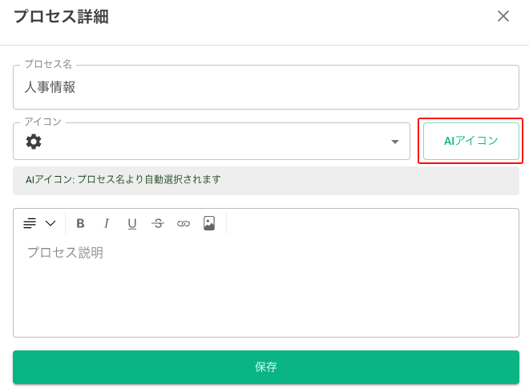
Task: Toggle italic formatting
Action: point(106,223)
